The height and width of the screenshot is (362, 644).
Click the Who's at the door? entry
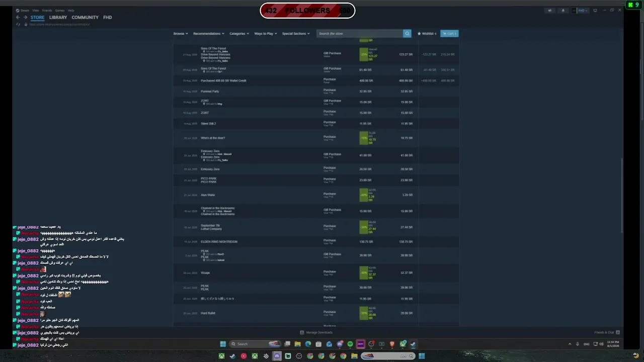(x=213, y=138)
